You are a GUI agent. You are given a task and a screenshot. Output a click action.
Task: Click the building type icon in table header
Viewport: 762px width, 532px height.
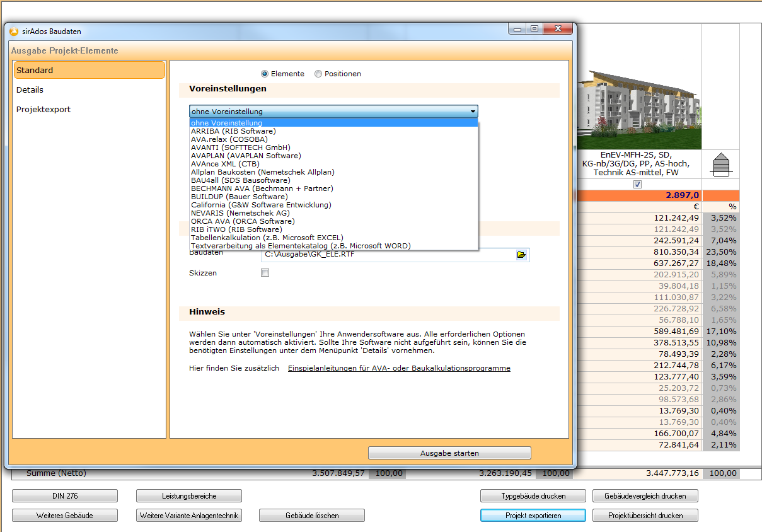pyautogui.click(x=720, y=165)
